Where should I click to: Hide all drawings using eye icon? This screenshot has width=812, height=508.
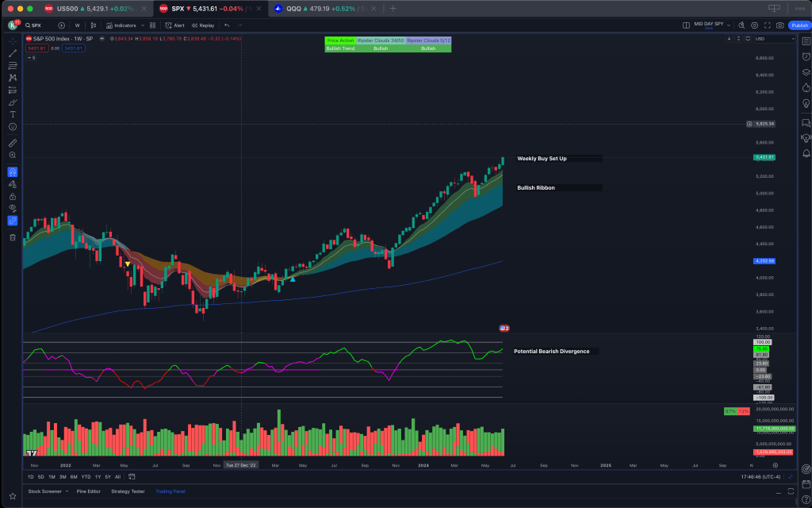click(13, 208)
